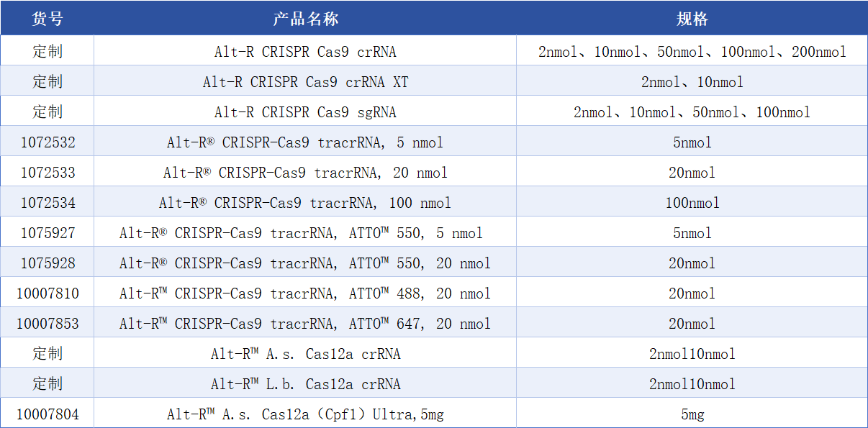
Task: Click catalog number 1075927
Action: (x=48, y=233)
